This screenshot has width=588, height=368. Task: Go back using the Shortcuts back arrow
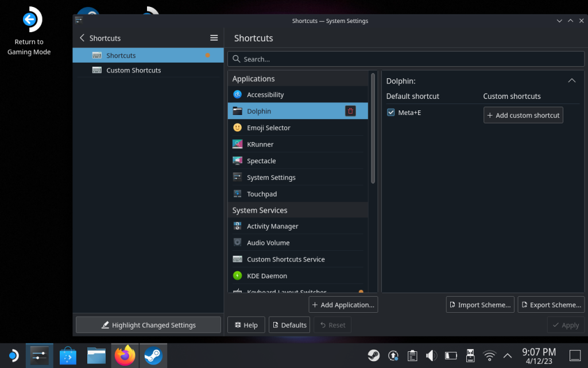coord(82,38)
